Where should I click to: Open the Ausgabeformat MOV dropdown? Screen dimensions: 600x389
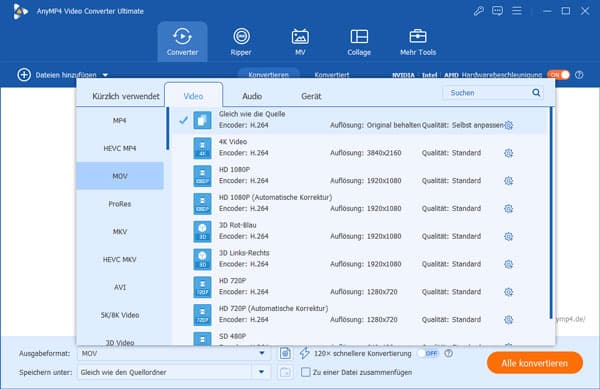(262, 353)
